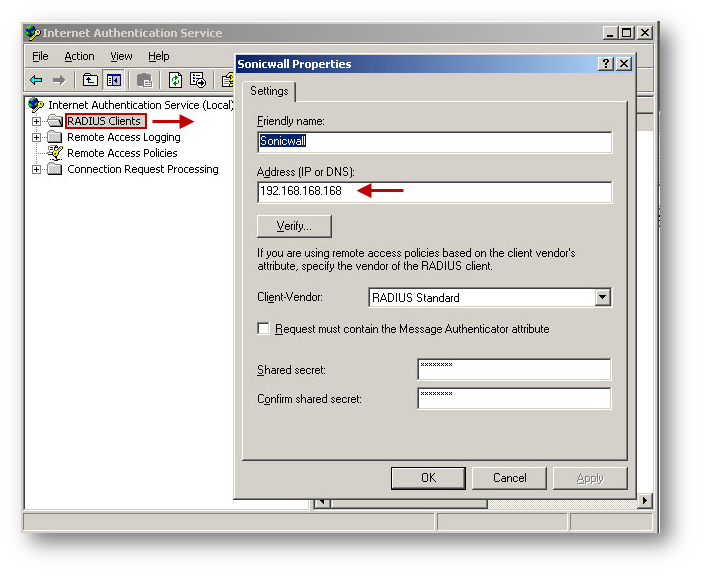702x575 pixels.
Task: Click the Internet Authentication Service root icon
Action: (x=37, y=105)
